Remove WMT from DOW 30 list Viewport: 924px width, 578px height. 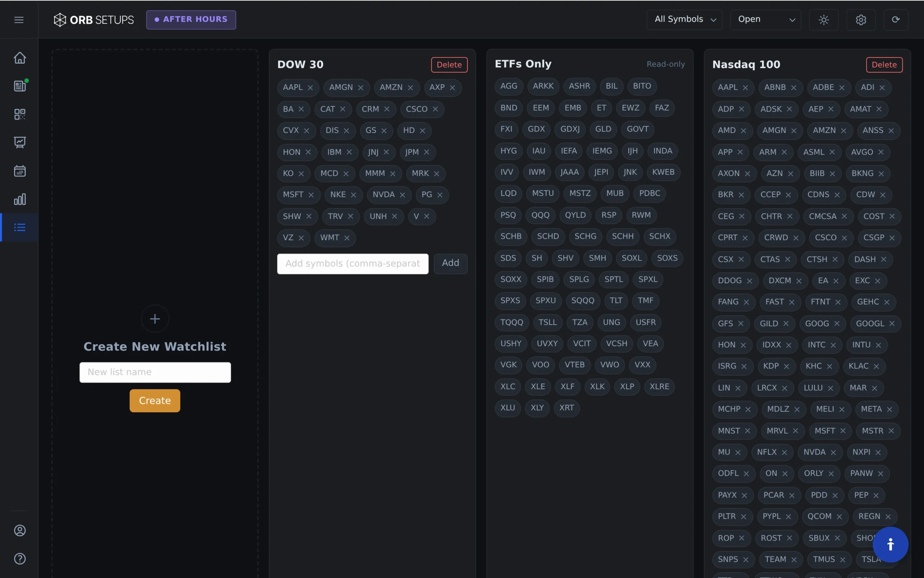coord(347,238)
